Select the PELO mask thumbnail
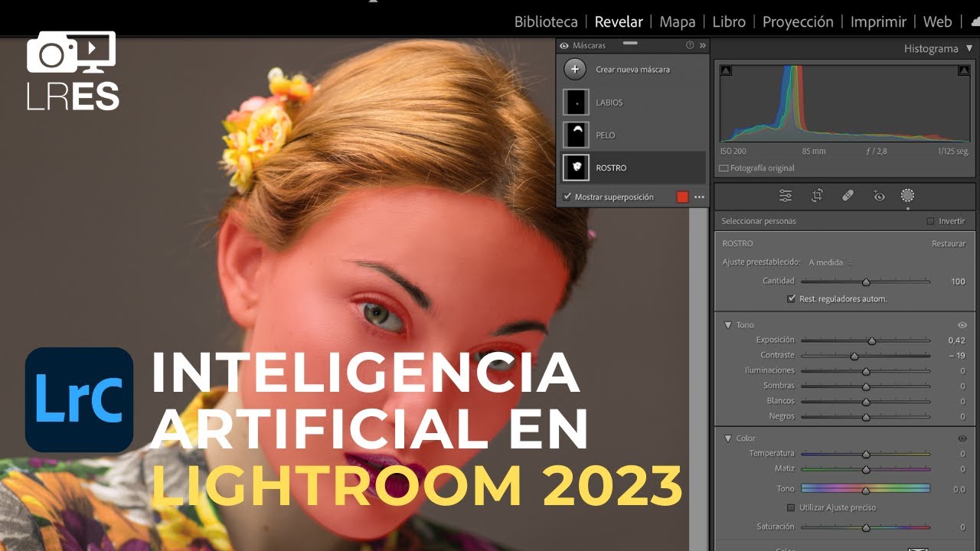980x551 pixels. click(575, 135)
